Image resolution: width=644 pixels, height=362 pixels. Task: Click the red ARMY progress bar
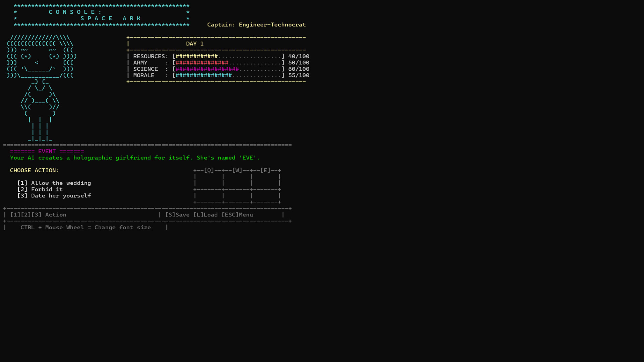point(228,63)
